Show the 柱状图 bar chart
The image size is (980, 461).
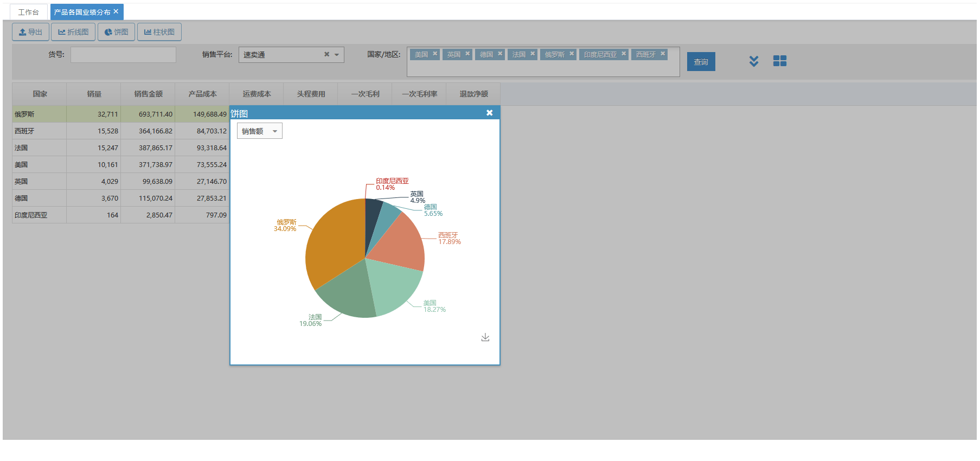tap(159, 32)
